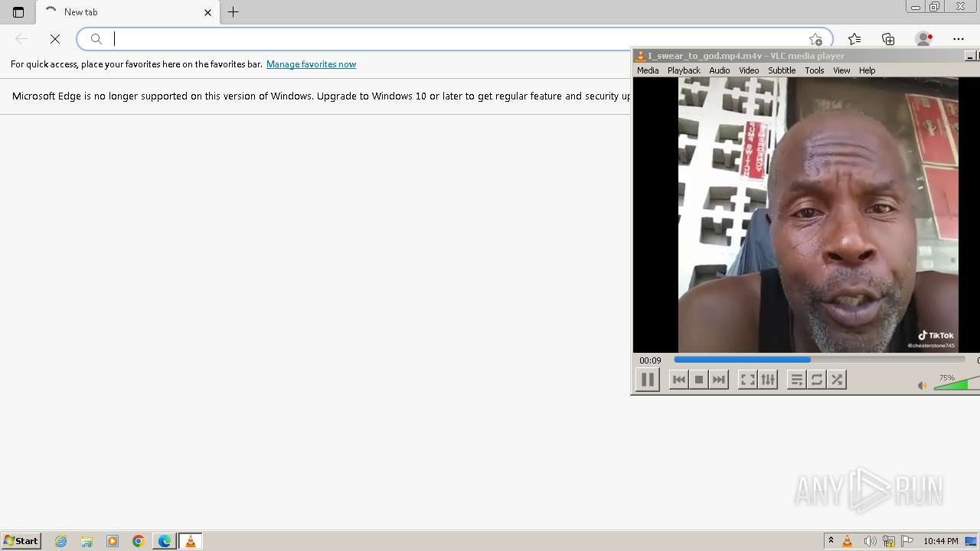Open the Edge Favorites panel

[854, 39]
